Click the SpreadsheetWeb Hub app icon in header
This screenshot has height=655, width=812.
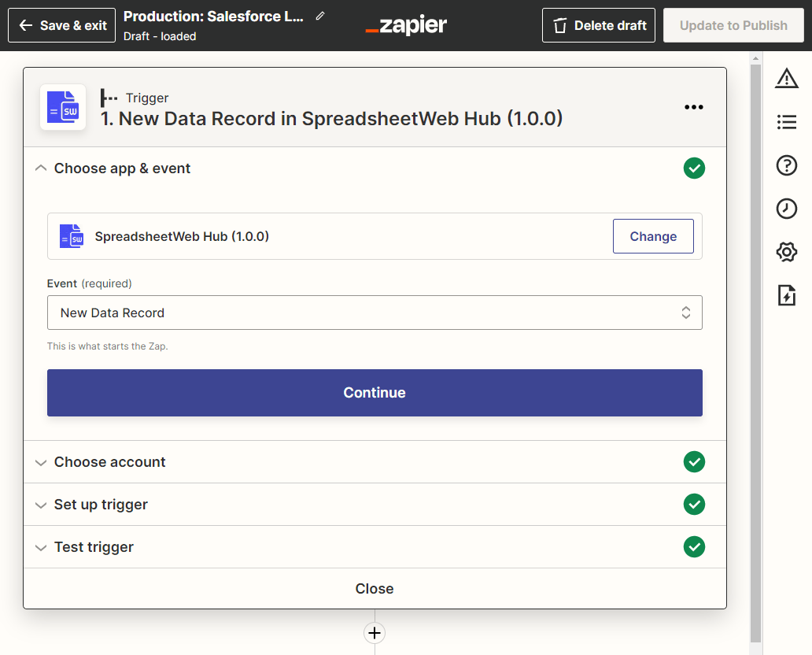[x=63, y=107]
